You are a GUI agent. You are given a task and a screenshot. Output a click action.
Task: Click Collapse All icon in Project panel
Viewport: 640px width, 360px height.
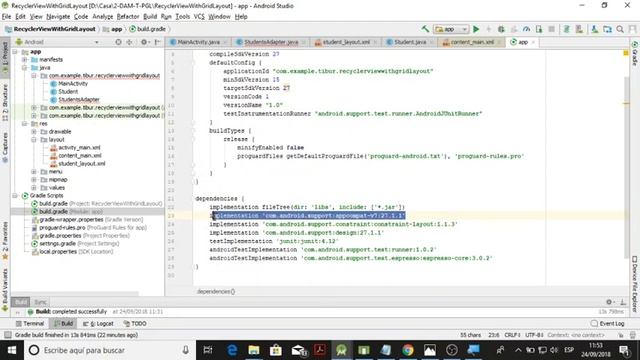[130, 42]
